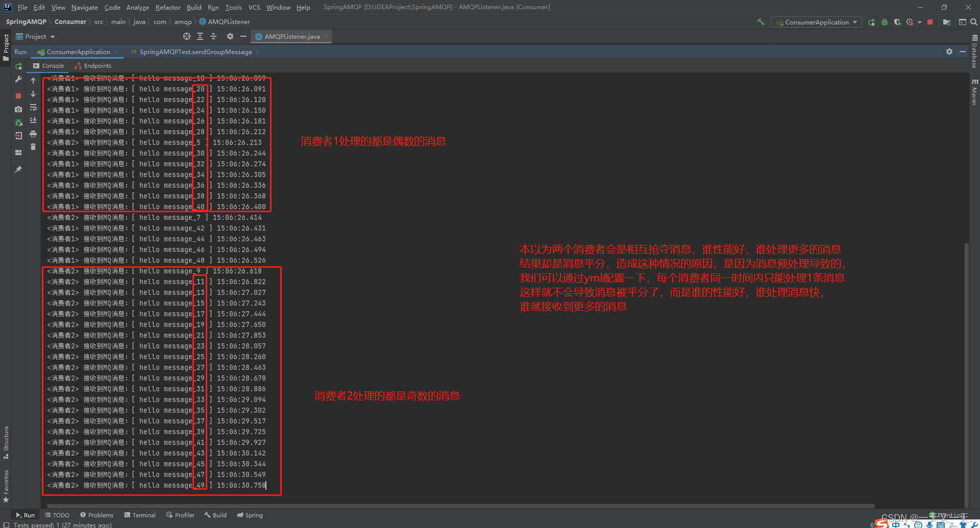Close the ConsumerApplication run tab
The width and height of the screenshot is (980, 528).
pos(116,52)
